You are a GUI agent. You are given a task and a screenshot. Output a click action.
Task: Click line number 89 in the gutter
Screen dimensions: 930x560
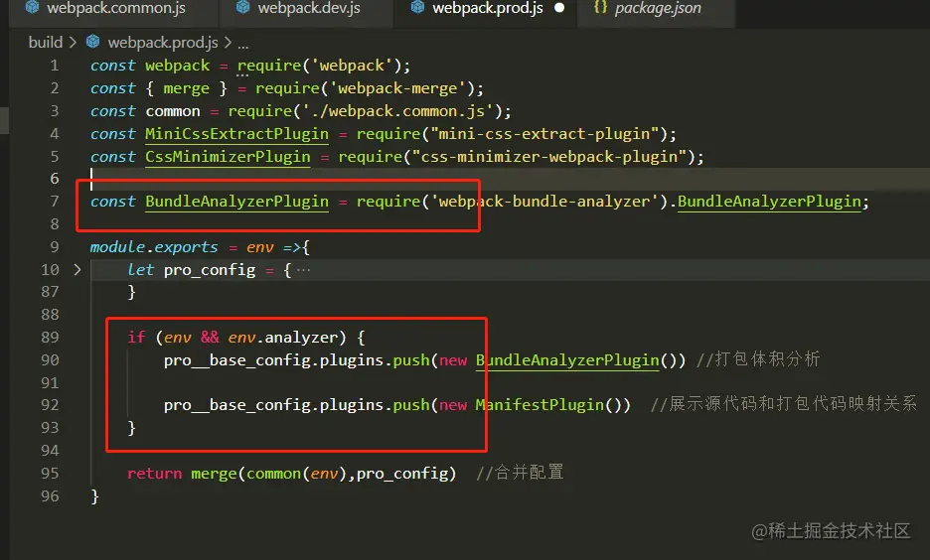click(50, 338)
